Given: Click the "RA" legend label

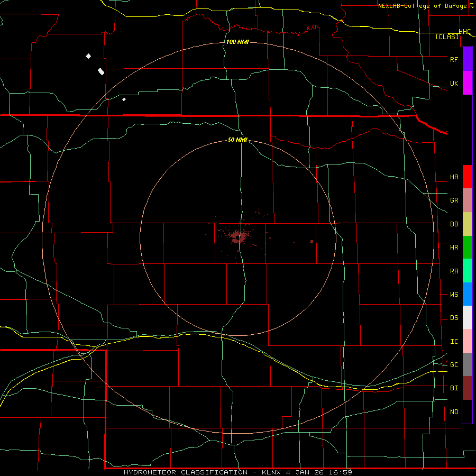Looking at the screenshot, I should [454, 271].
